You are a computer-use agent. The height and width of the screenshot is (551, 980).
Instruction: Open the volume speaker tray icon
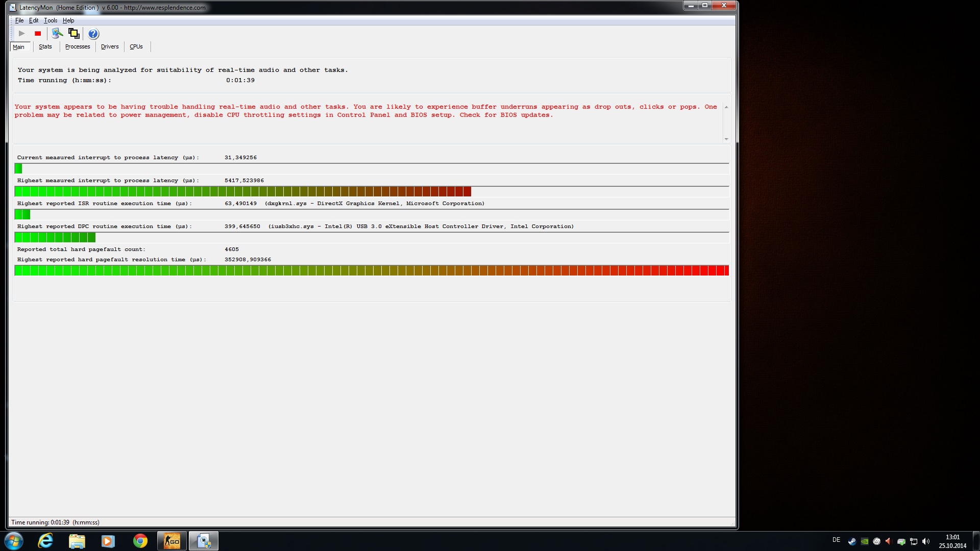[926, 541]
